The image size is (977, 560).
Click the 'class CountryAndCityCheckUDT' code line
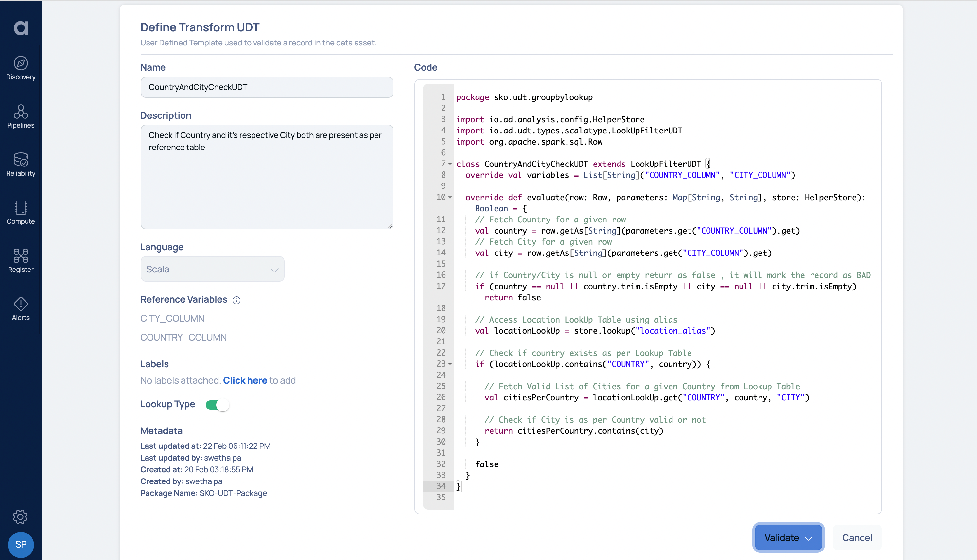pos(583,164)
